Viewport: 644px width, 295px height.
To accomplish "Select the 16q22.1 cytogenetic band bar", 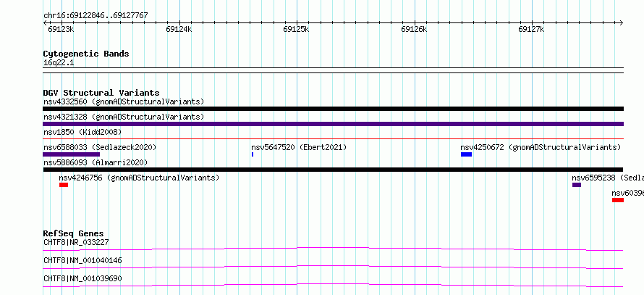I will [x=333, y=70].
